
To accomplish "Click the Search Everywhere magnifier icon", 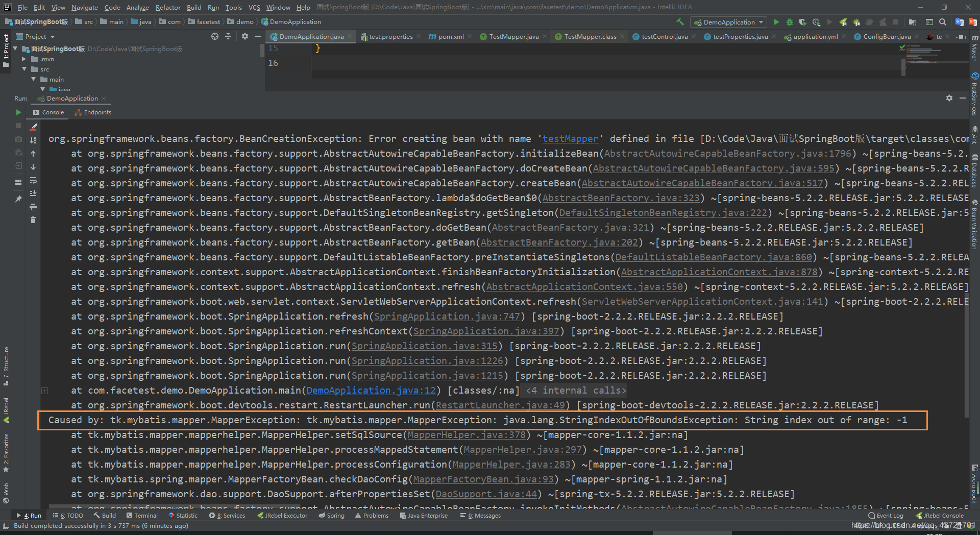I will coord(943,22).
